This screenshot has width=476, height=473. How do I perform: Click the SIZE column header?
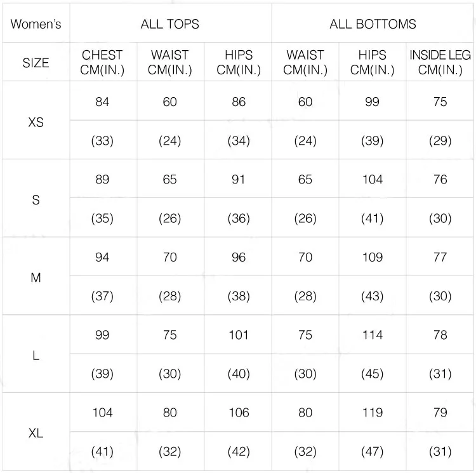[36, 63]
